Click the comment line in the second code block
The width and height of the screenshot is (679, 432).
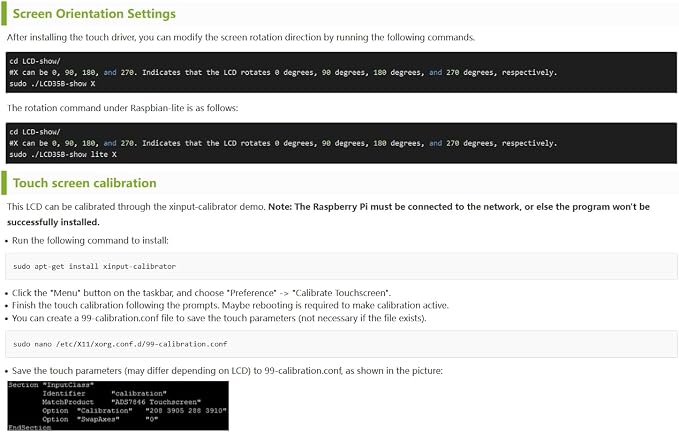coord(283,143)
